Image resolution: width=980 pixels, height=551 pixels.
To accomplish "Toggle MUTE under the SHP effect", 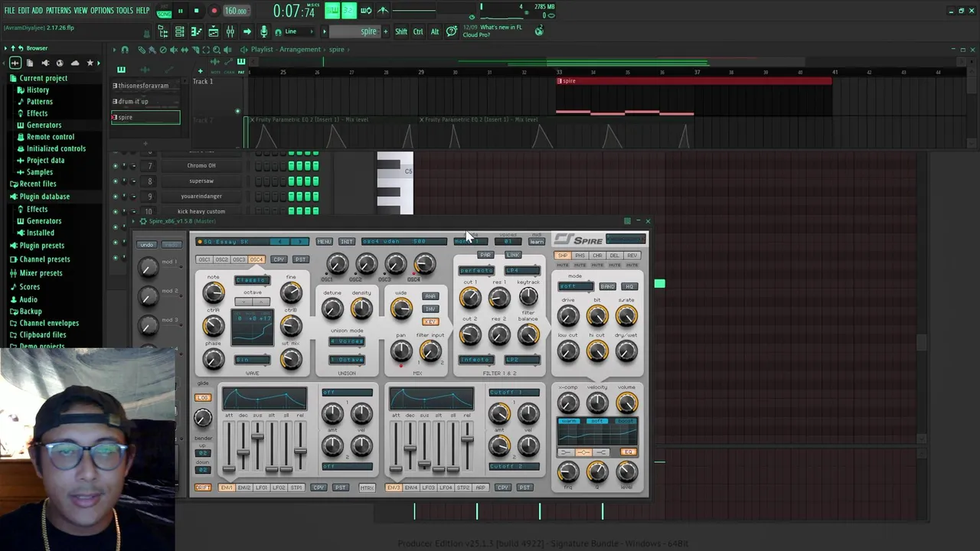I will point(563,265).
